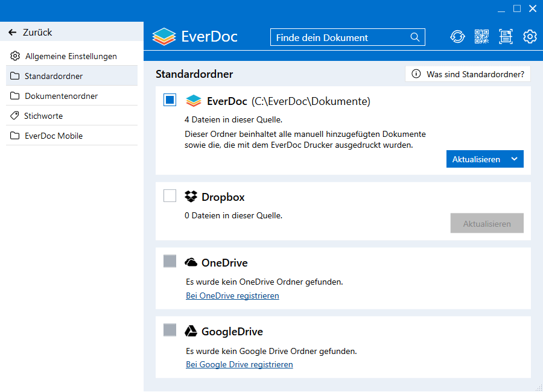Click the document scan icon
The image size is (543, 392).
(506, 37)
